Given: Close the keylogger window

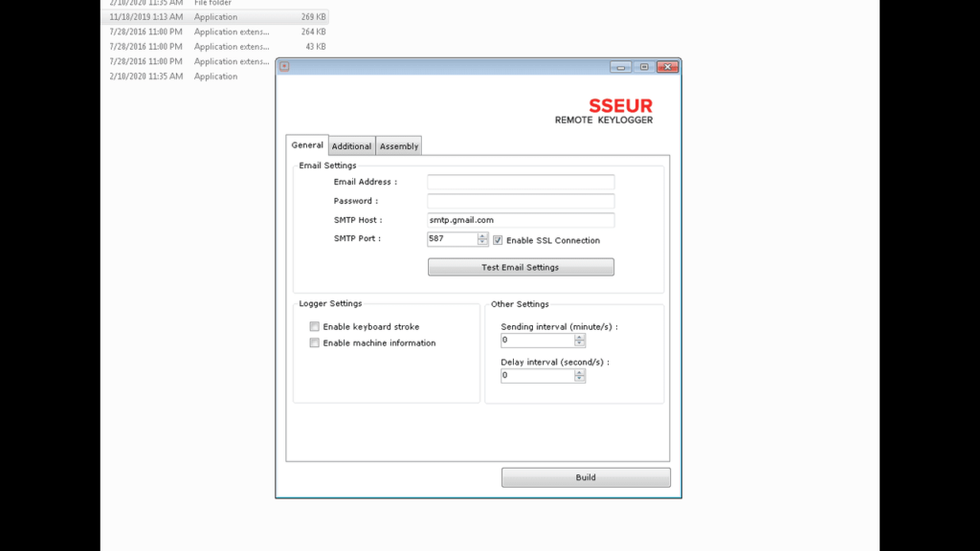Looking at the screenshot, I should coord(667,67).
